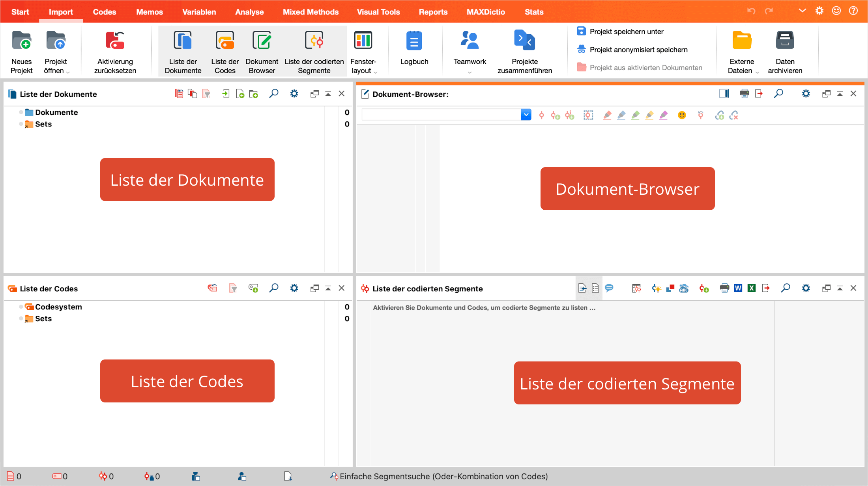The height and width of the screenshot is (486, 868).
Task: Open search in Liste der Dokumente panel
Action: (x=274, y=93)
